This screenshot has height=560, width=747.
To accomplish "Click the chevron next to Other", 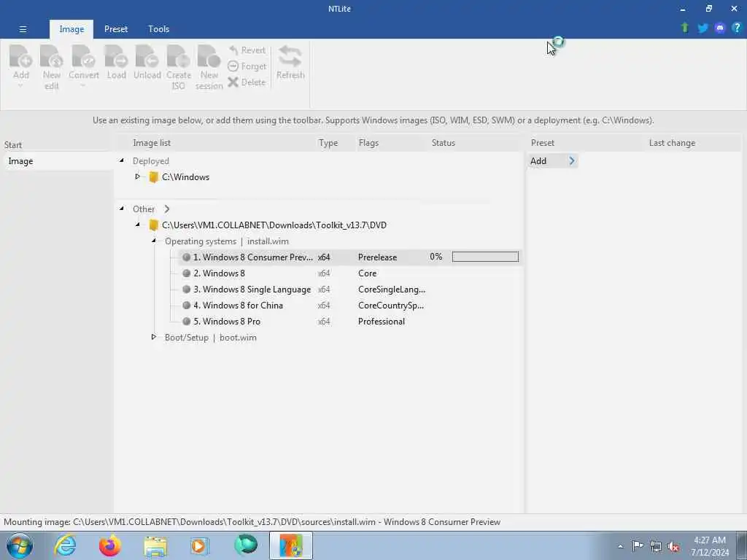I will 167,209.
